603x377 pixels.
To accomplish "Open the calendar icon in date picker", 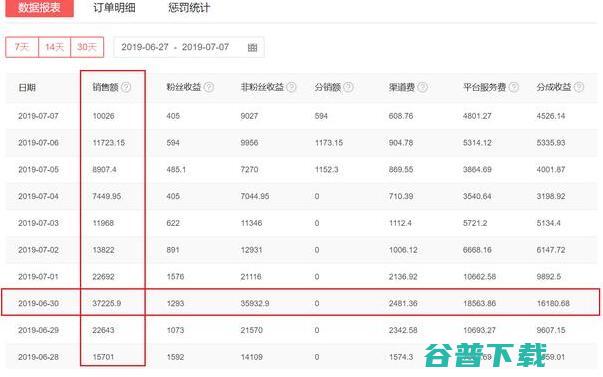I will (x=252, y=48).
